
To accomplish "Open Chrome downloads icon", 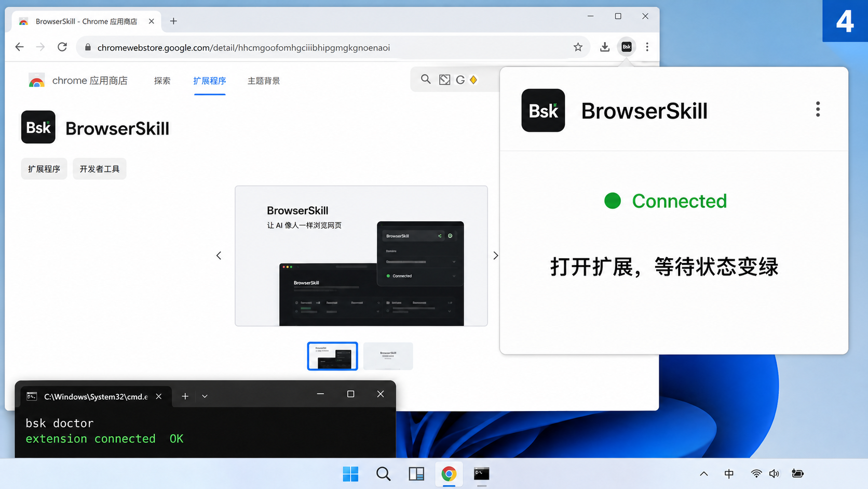I will tap(605, 47).
